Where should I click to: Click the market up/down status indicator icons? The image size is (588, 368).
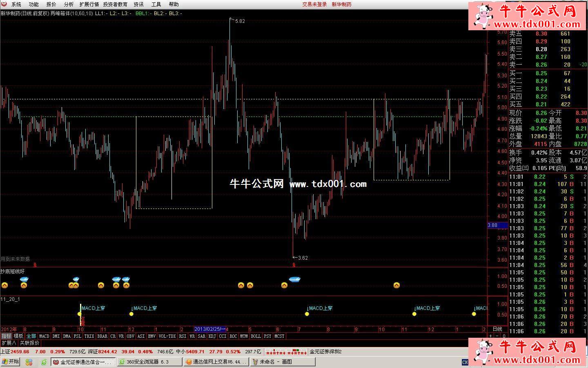point(286,352)
